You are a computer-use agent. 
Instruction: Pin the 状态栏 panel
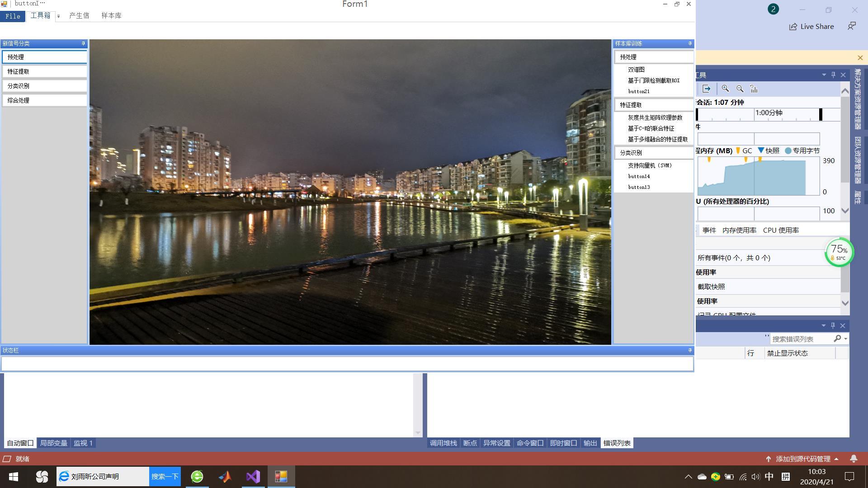pyautogui.click(x=690, y=350)
